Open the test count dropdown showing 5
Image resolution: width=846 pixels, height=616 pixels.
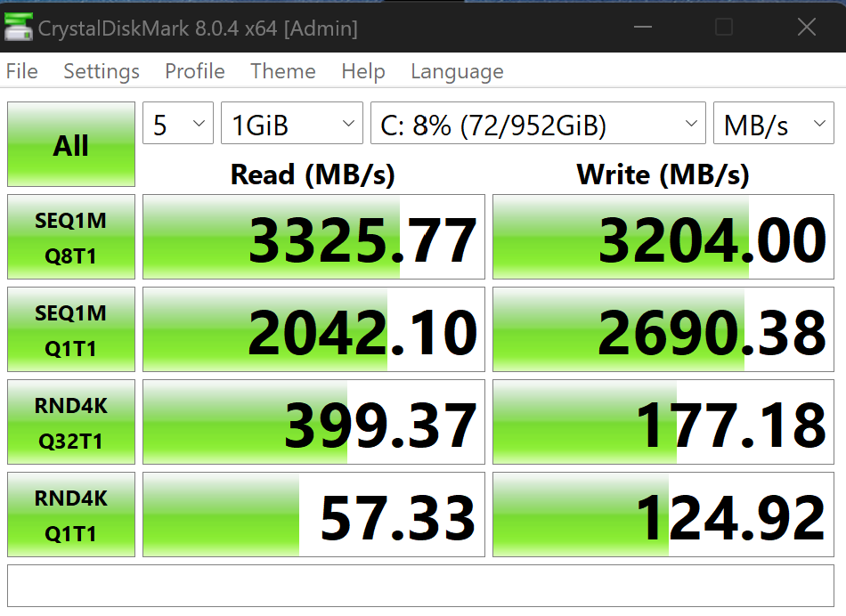[178, 123]
